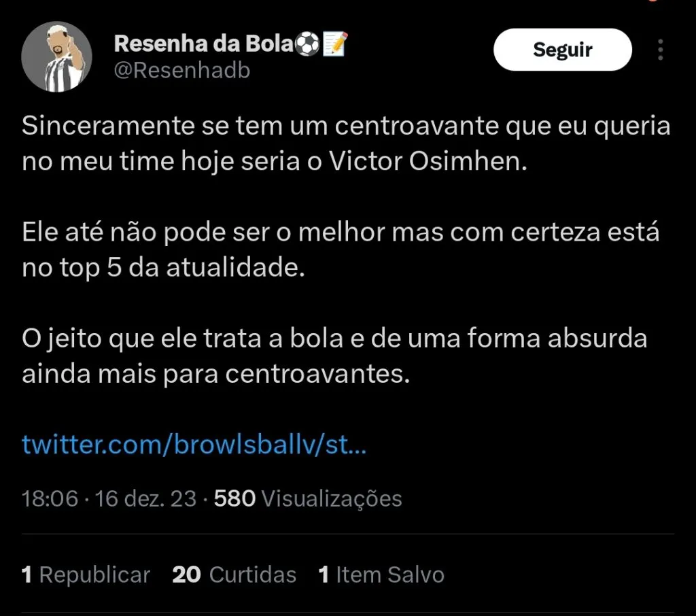Open the 1 Item Salvo count

(381, 575)
